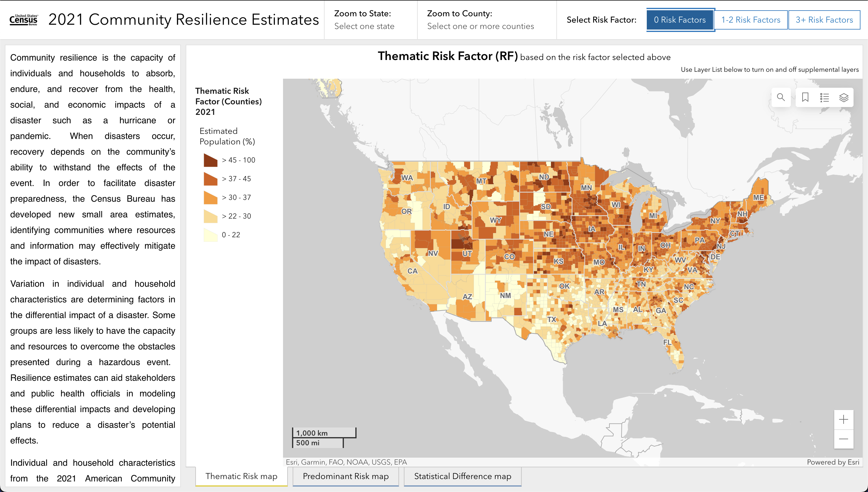
Task: Select the 0 Risk Factors option
Action: (680, 20)
